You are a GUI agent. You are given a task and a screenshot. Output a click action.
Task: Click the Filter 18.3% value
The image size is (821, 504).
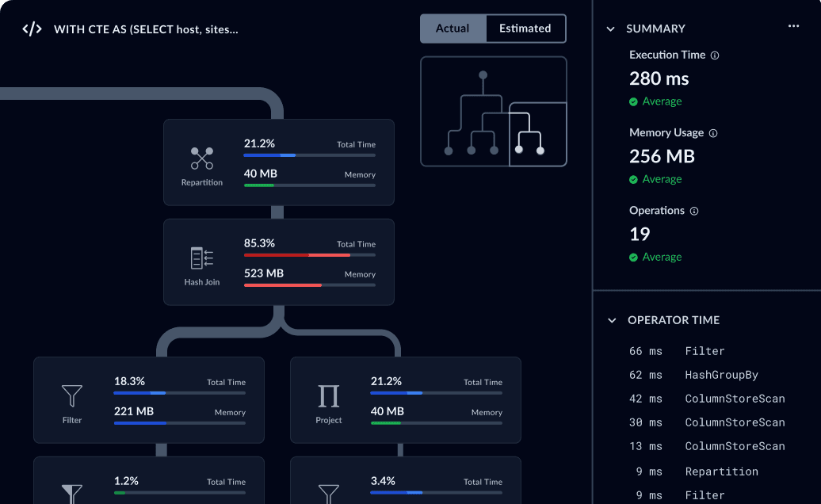click(x=129, y=381)
